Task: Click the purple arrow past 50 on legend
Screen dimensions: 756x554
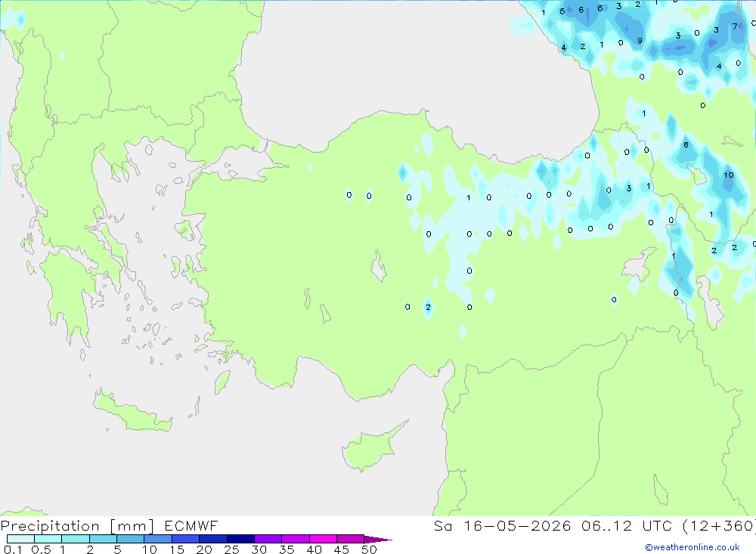Action: [378, 539]
